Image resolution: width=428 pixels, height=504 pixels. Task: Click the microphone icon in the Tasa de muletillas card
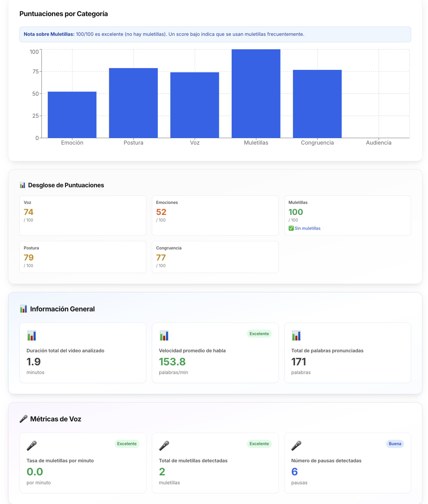[x=32, y=445]
